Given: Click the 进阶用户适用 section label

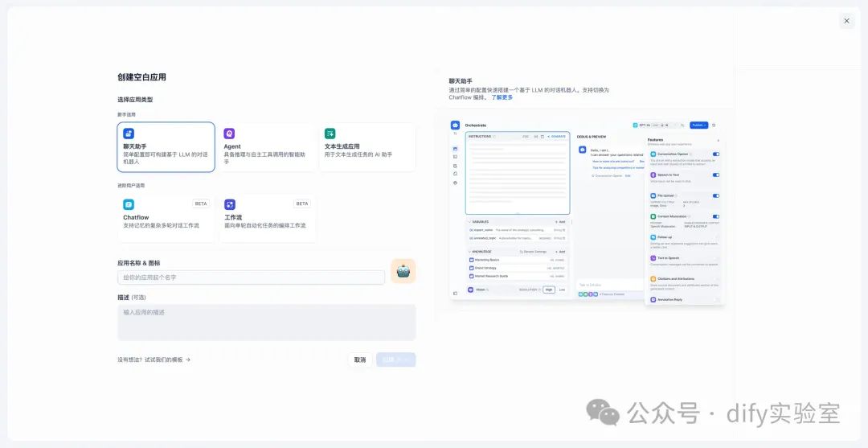Looking at the screenshot, I should [131, 186].
